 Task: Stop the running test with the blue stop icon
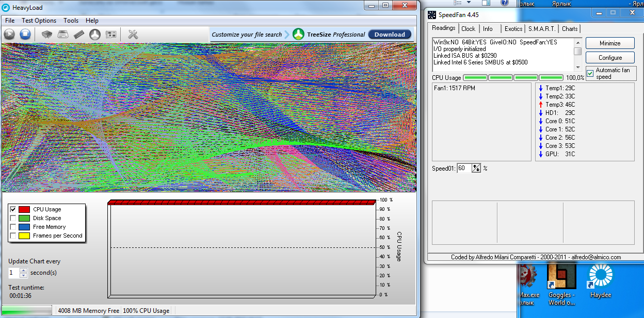coord(25,35)
